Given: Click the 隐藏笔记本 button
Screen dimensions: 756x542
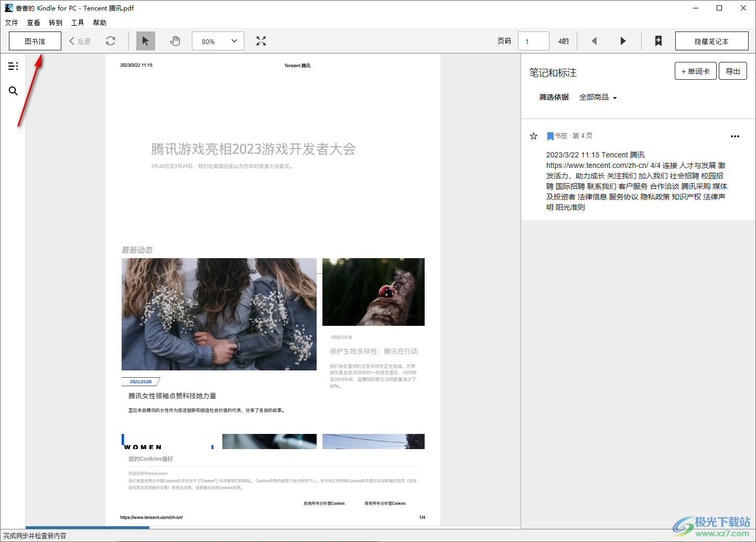Looking at the screenshot, I should click(x=711, y=41).
